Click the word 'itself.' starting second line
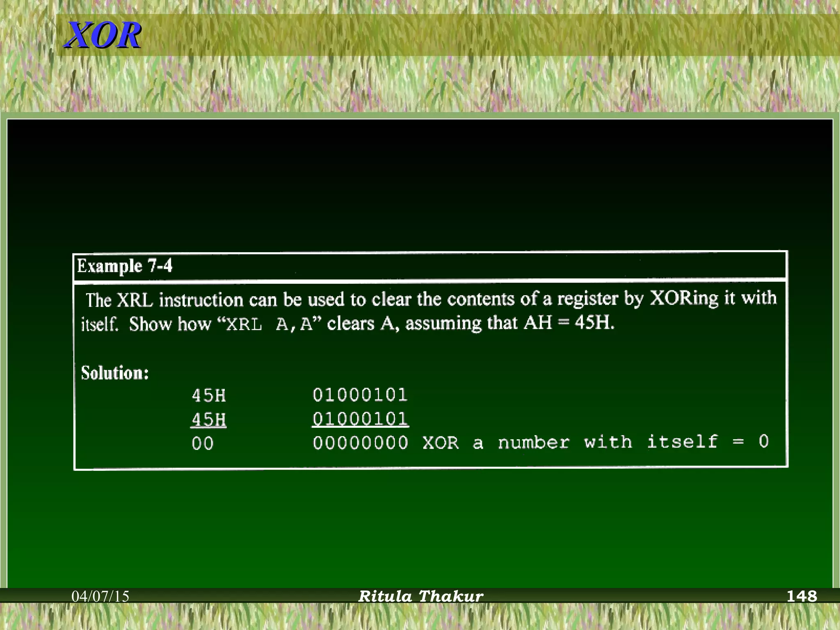 point(99,324)
